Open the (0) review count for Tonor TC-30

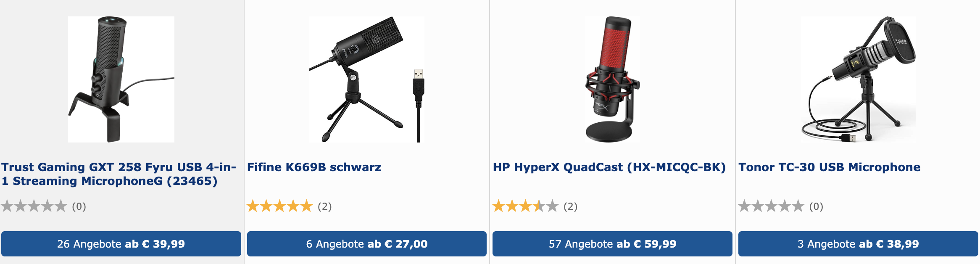click(x=816, y=206)
